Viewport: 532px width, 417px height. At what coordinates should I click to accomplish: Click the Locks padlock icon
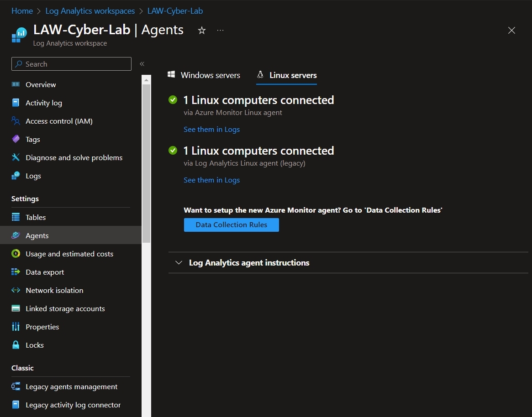point(16,345)
